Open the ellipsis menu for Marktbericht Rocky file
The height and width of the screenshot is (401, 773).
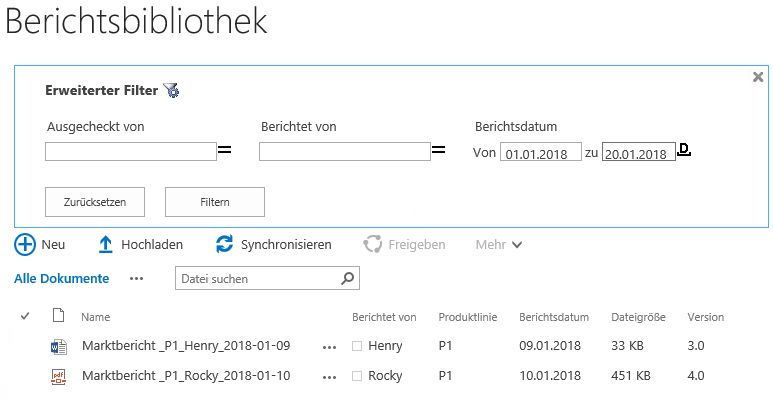[330, 377]
